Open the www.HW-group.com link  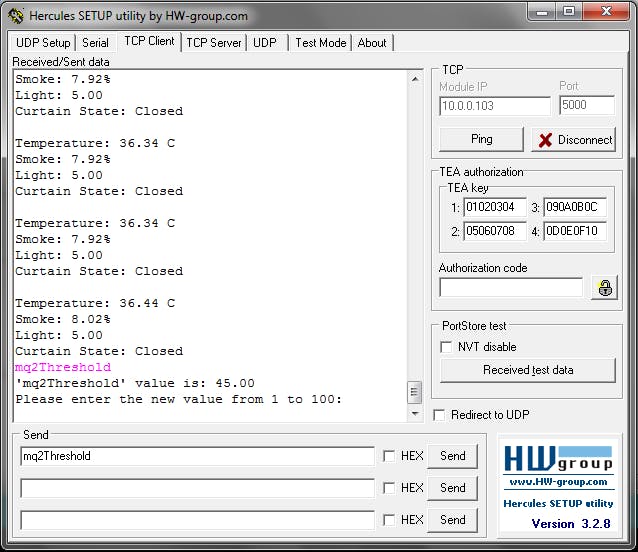click(558, 482)
